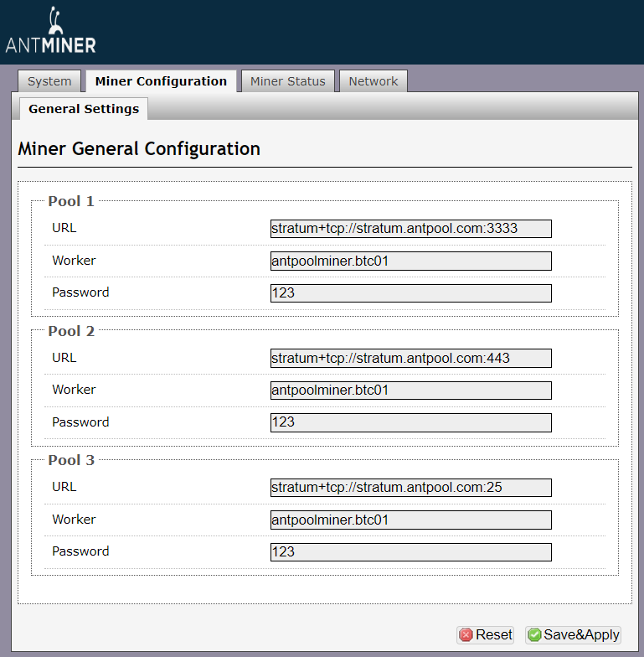644x657 pixels.
Task: Open the System tab
Action: click(x=49, y=80)
